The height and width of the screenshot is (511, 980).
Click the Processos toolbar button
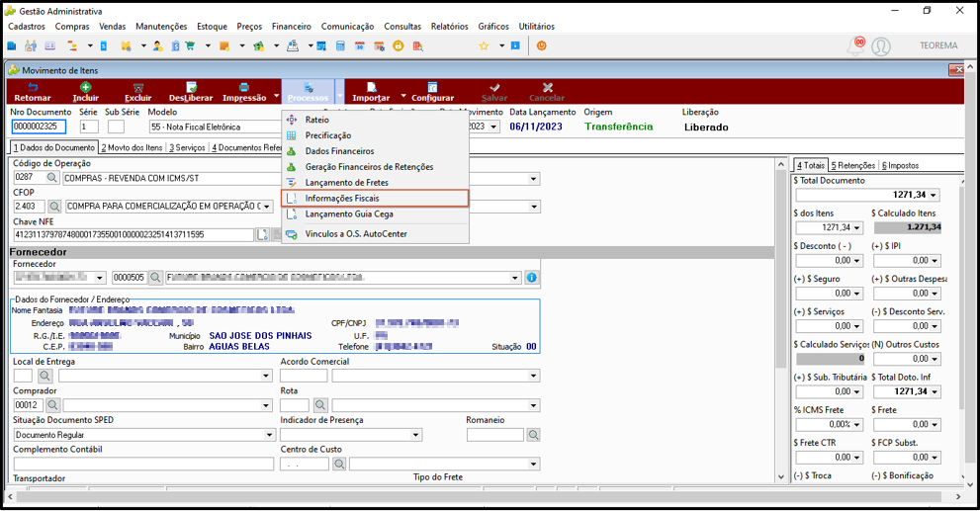pyautogui.click(x=308, y=92)
